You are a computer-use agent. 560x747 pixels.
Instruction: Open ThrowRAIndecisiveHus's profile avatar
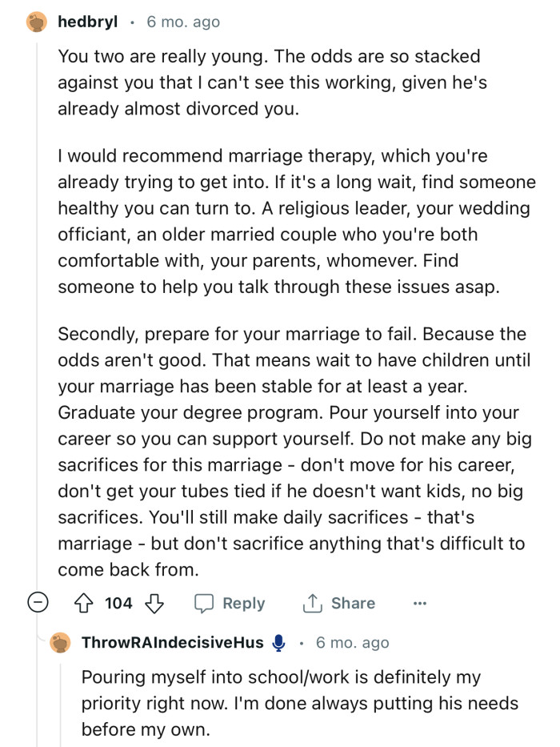[62, 642]
